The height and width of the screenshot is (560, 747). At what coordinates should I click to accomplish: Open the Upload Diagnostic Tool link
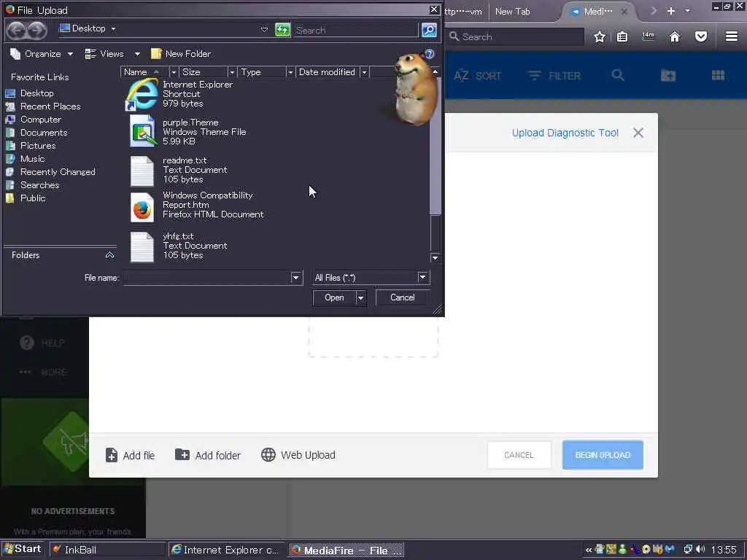click(x=565, y=133)
